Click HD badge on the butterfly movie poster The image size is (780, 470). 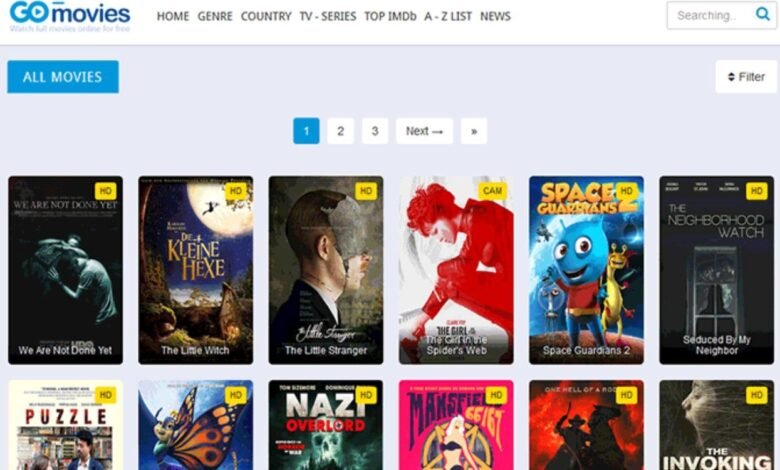click(236, 395)
